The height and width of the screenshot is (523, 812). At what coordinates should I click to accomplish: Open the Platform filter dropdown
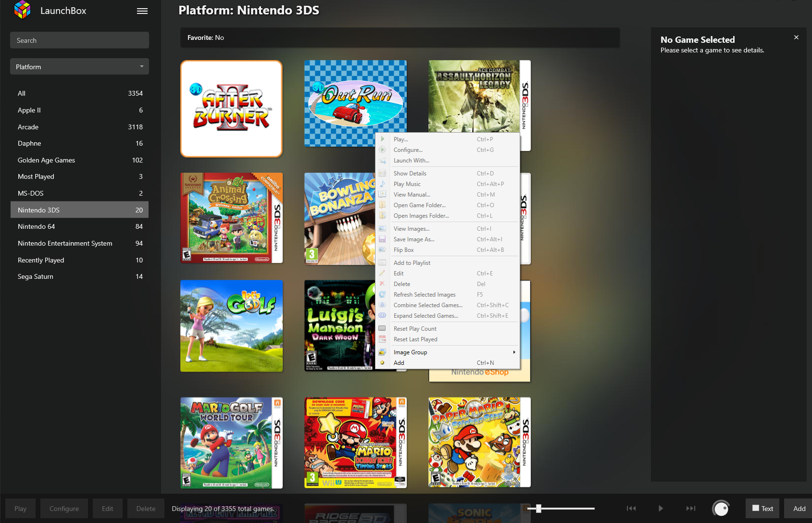click(x=79, y=66)
